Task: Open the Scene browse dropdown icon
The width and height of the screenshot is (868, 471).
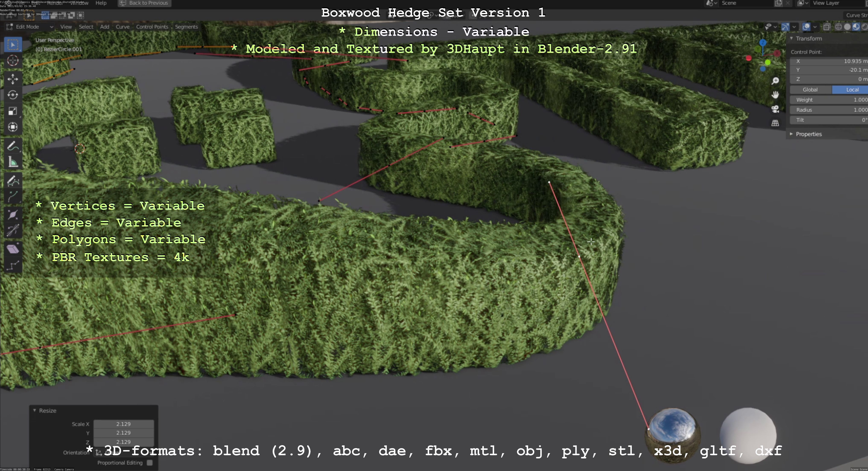Action: coord(711,3)
